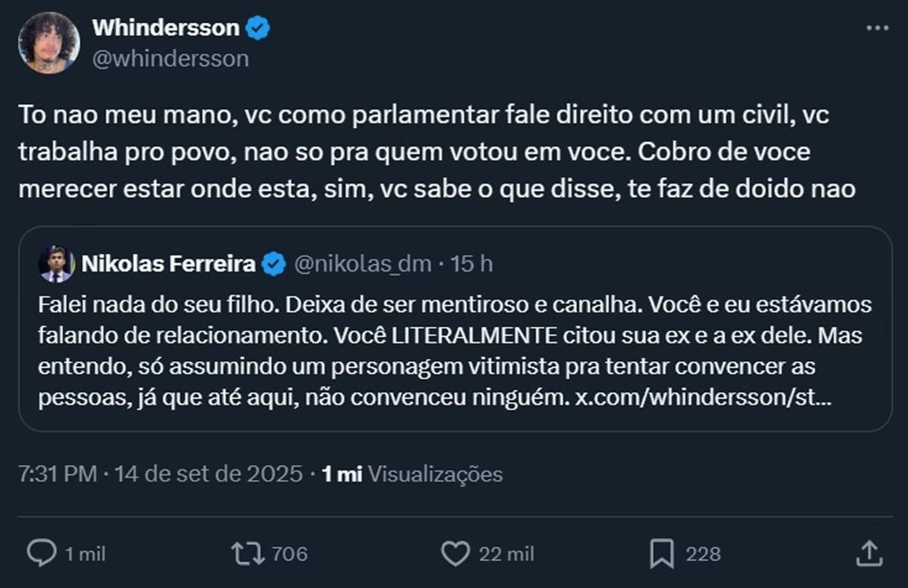Click the @whindersson handle
Image resolution: width=908 pixels, height=588 pixels.
[169, 58]
